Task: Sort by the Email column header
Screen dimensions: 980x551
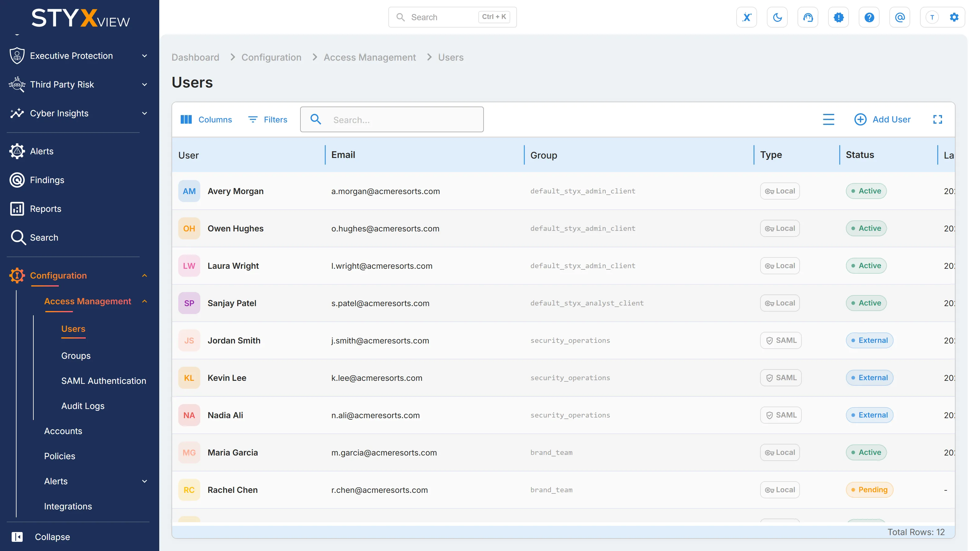Action: point(343,155)
